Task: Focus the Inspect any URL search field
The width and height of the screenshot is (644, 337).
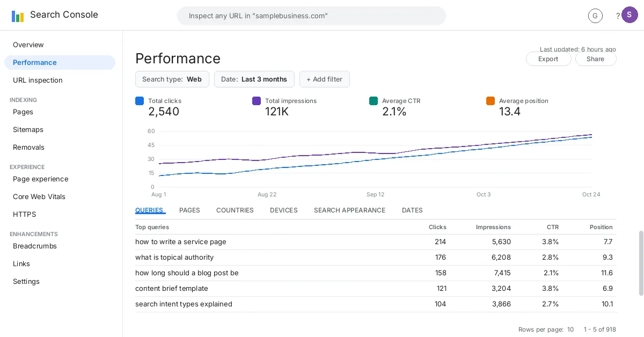Action: [311, 16]
